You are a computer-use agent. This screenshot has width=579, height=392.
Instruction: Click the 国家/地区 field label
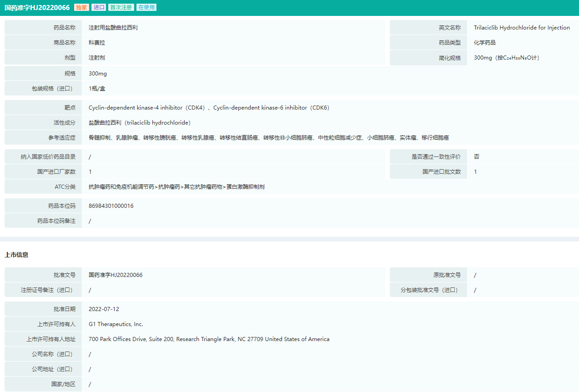coord(63,384)
